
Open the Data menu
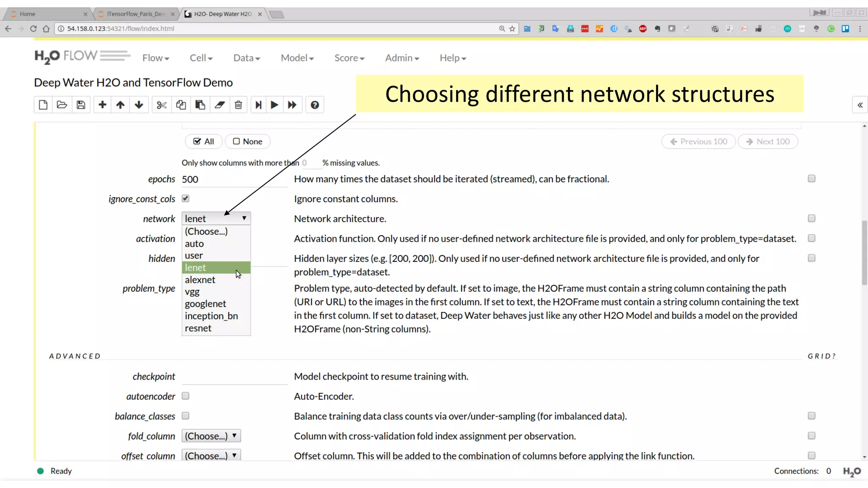tap(247, 58)
